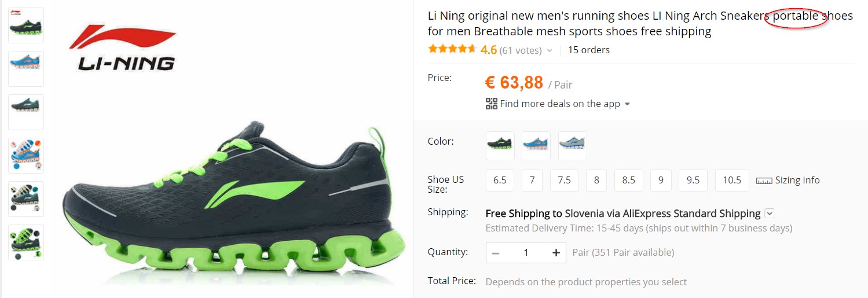Click the ruler icon next to Sizing info

tap(764, 181)
